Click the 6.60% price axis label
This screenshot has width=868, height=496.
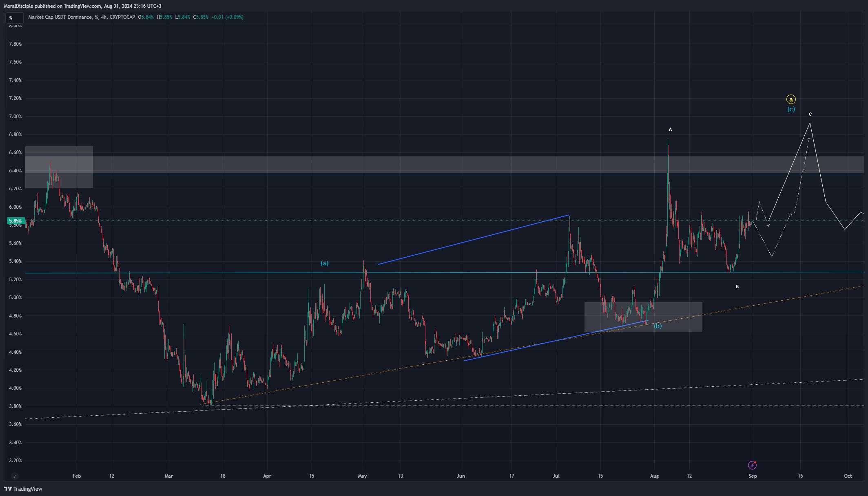pyautogui.click(x=15, y=152)
